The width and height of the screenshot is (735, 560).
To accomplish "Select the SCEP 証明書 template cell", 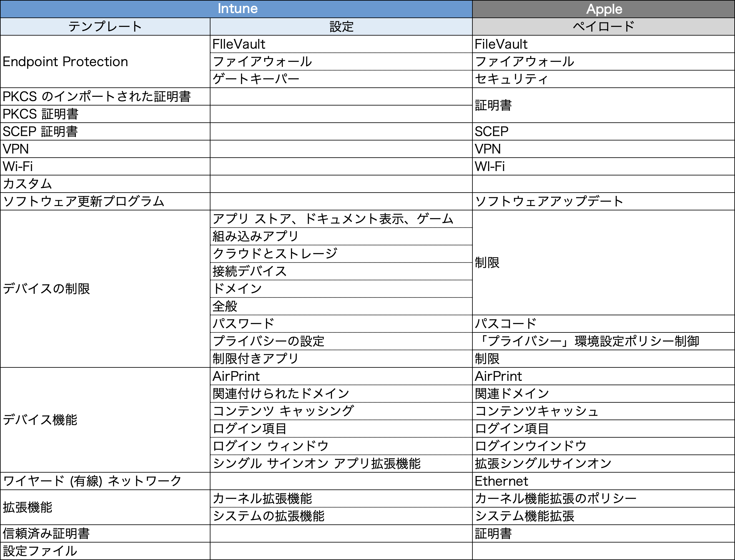I will (40, 131).
